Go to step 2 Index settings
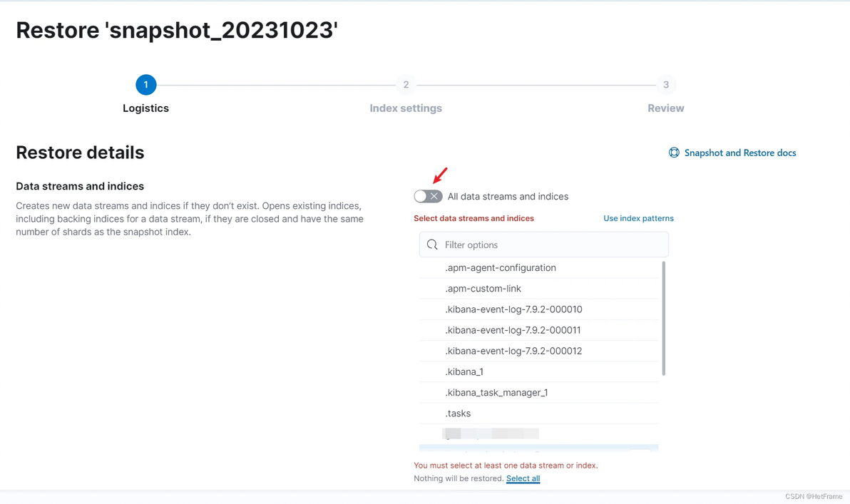This screenshot has height=504, width=850. pyautogui.click(x=406, y=108)
